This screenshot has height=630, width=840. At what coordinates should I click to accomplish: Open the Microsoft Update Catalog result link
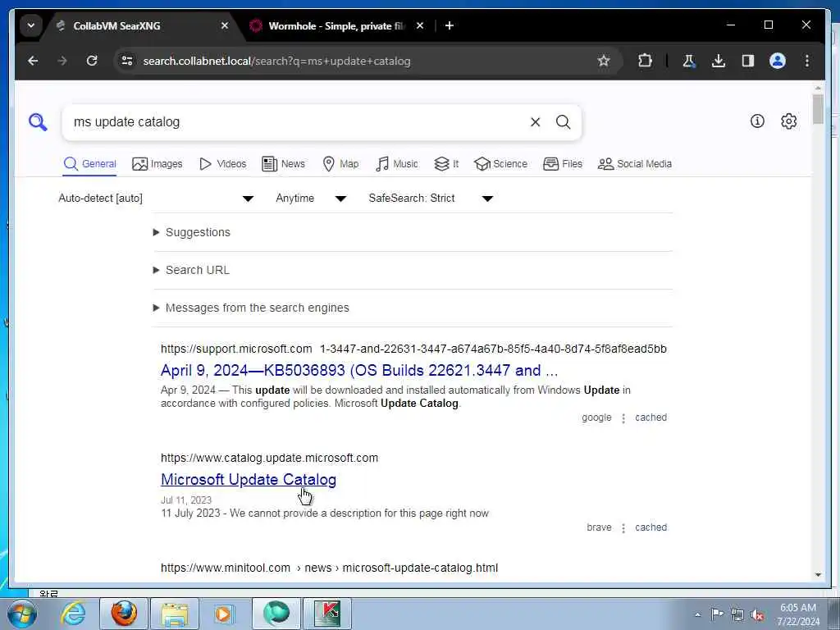click(249, 479)
